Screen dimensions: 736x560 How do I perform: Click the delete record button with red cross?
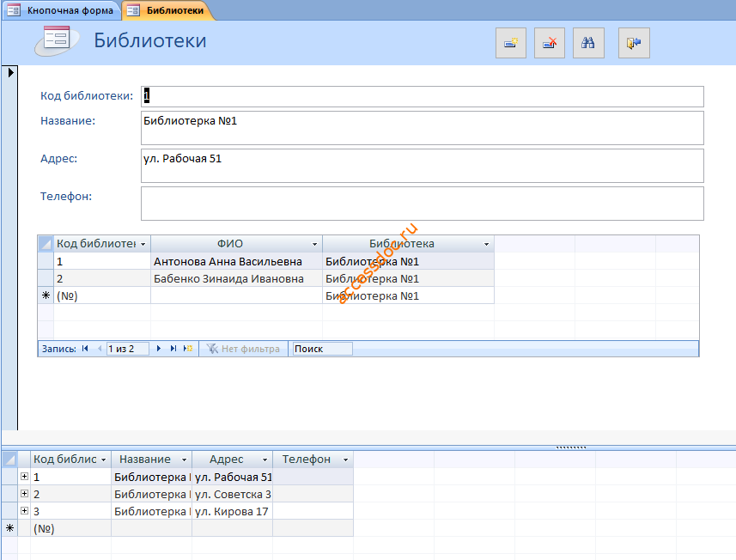549,43
